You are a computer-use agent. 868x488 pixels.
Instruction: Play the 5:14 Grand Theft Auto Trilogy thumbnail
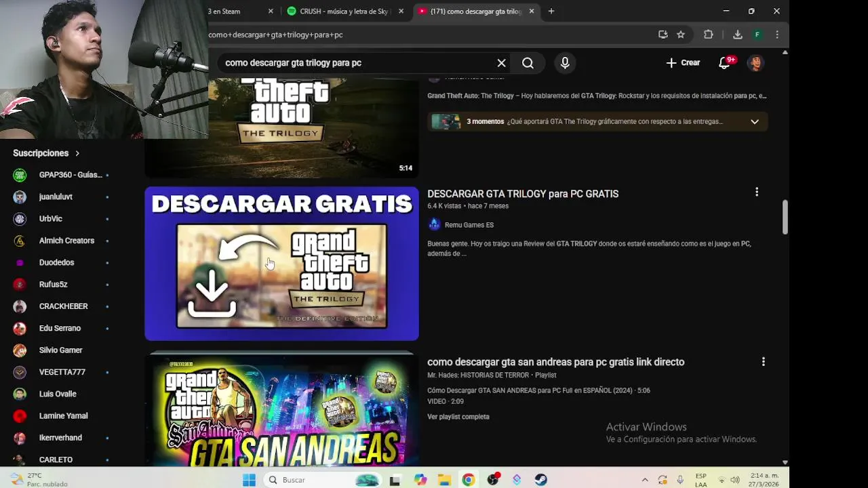[x=281, y=127]
